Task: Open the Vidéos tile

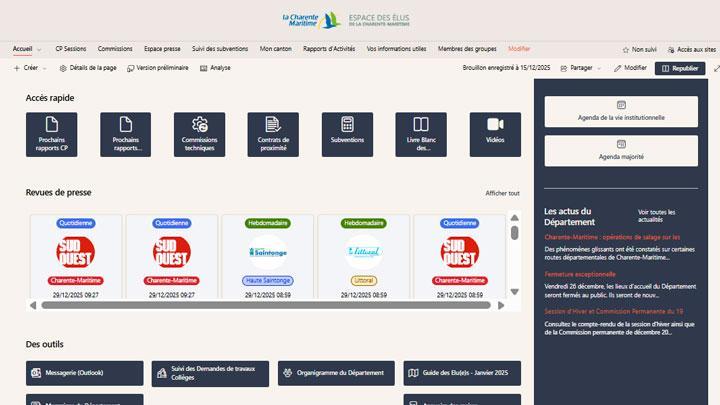Action: [495, 135]
